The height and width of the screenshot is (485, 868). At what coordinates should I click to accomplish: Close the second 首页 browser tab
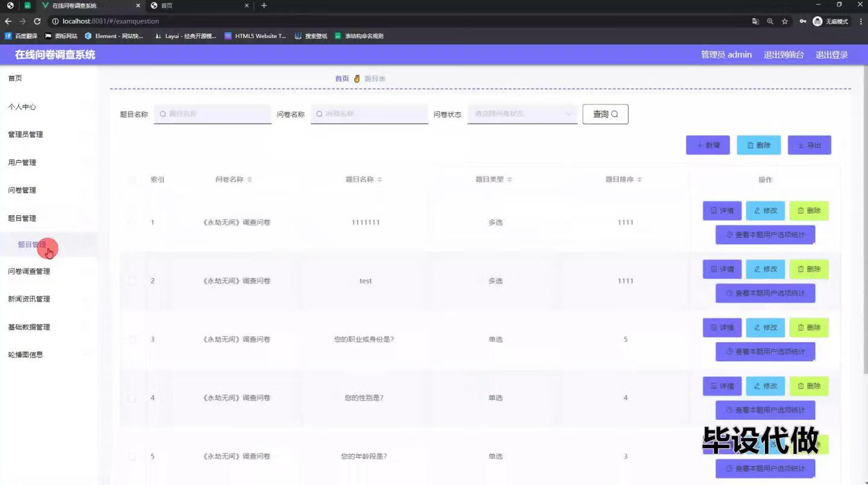(247, 5)
